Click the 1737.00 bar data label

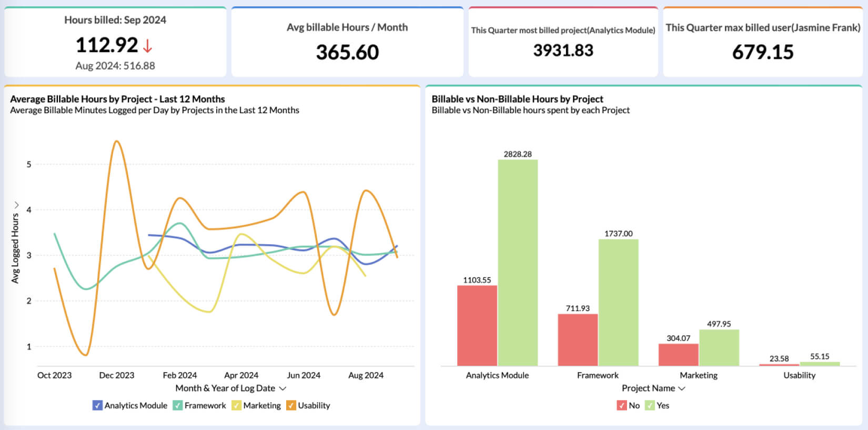tap(619, 234)
